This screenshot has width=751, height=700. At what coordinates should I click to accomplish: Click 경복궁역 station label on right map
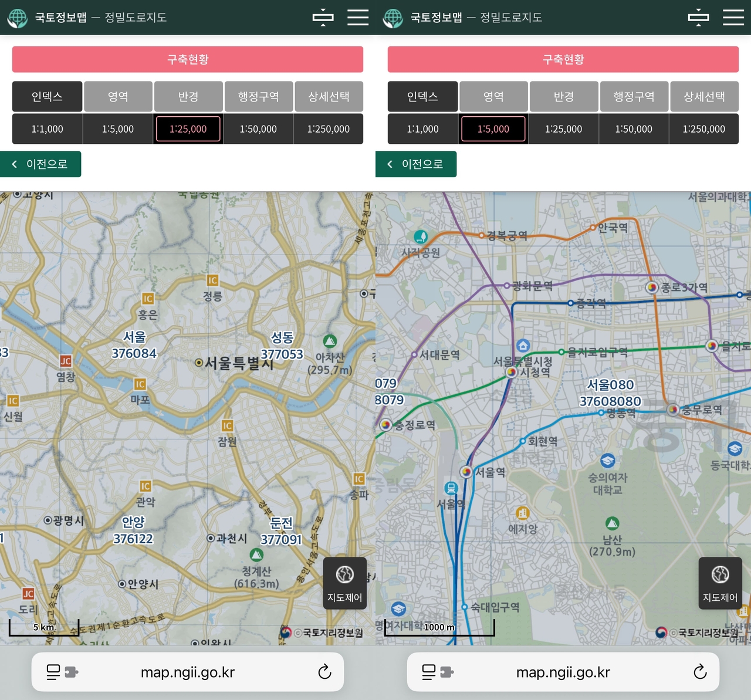coord(507,236)
